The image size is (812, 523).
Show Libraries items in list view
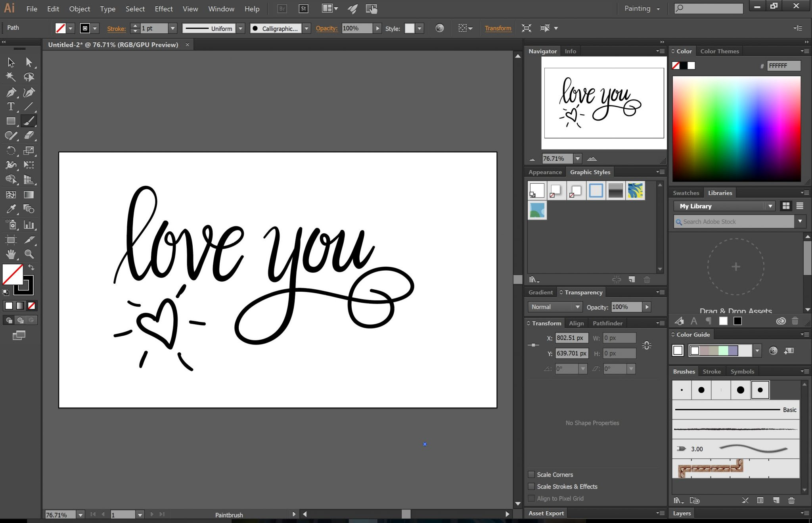pos(800,206)
